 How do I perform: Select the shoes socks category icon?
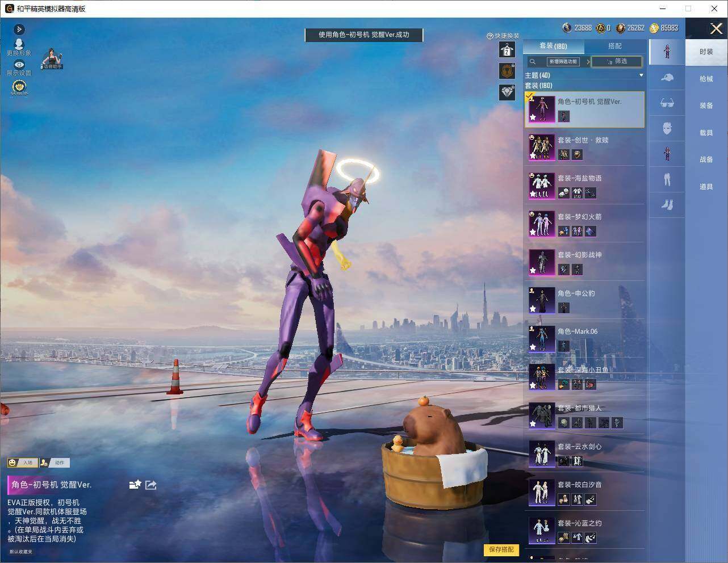point(667,204)
